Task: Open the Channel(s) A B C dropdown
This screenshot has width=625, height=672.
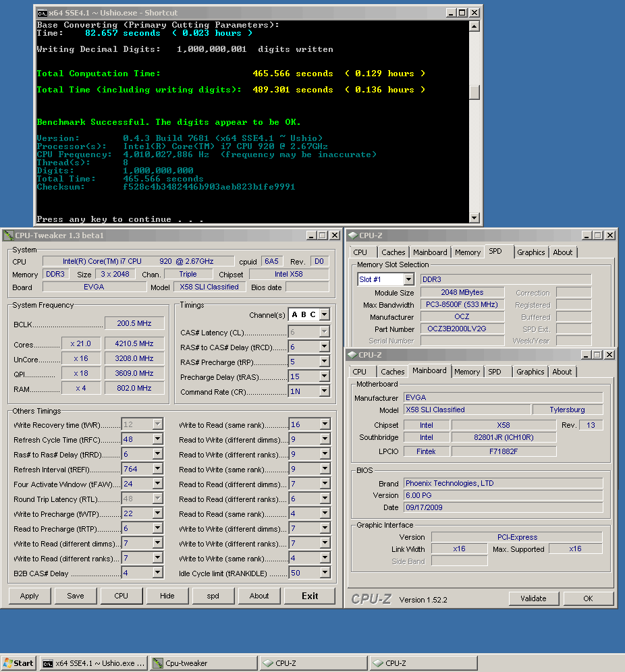Action: click(x=325, y=315)
